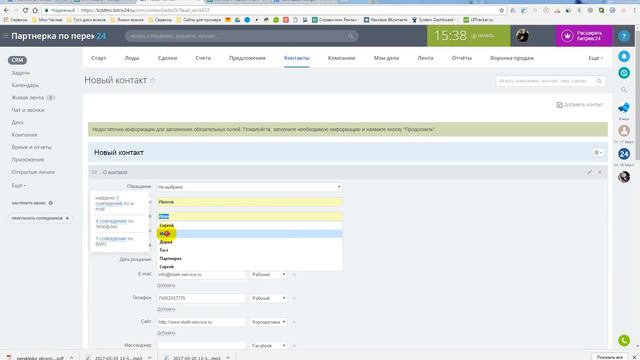
Task: Click the green phone call button
Action: (x=624, y=340)
